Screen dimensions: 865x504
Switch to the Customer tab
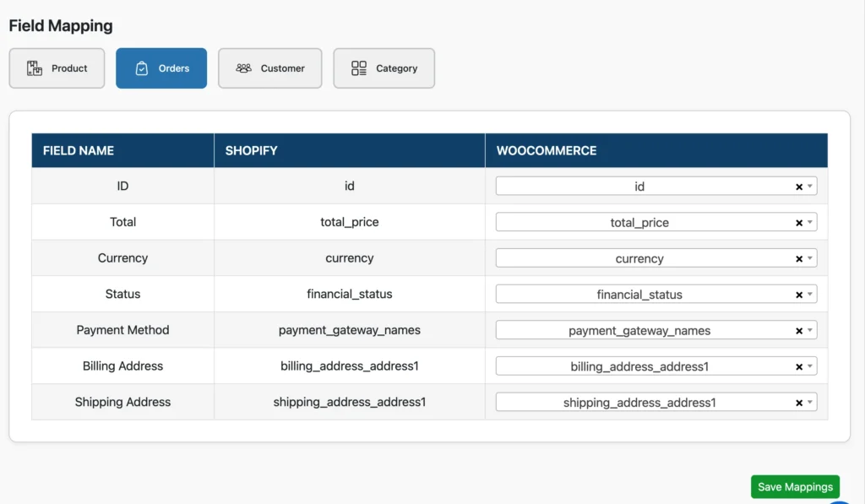[x=269, y=68]
